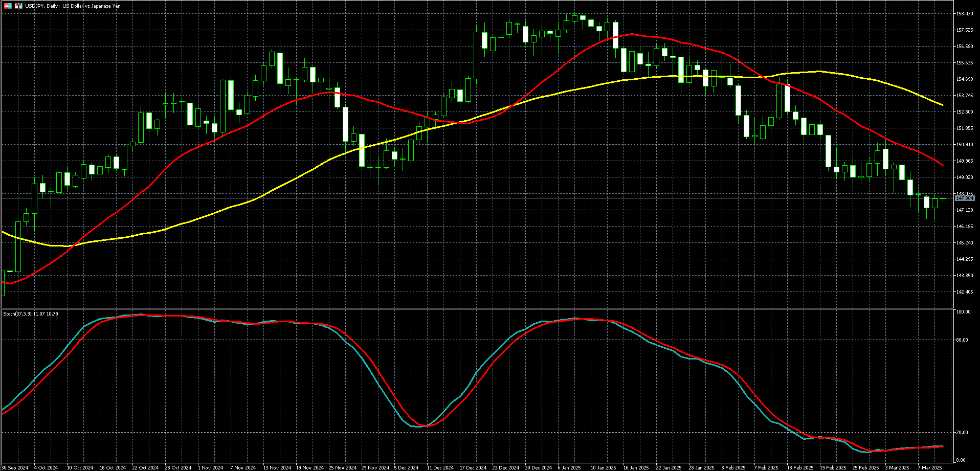The width and height of the screenshot is (980, 471).
Task: Toggle the One Click Trading panel icon
Action: 8,6
